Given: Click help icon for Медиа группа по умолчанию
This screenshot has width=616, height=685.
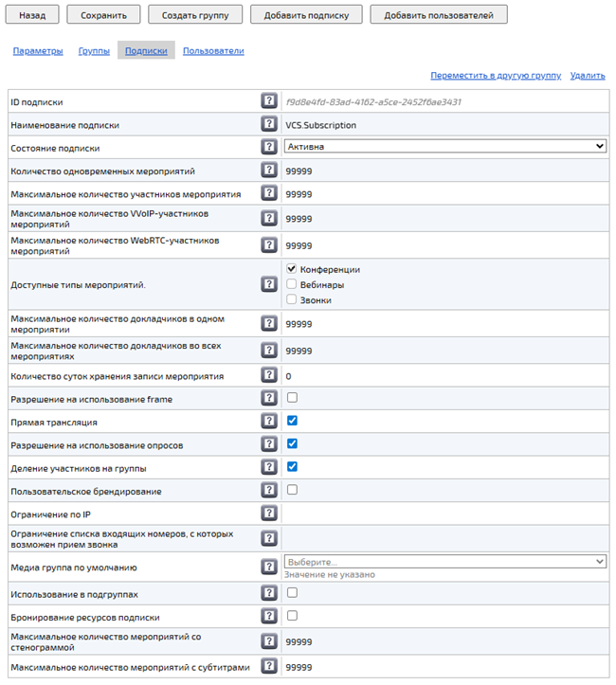Looking at the screenshot, I should pos(269,568).
